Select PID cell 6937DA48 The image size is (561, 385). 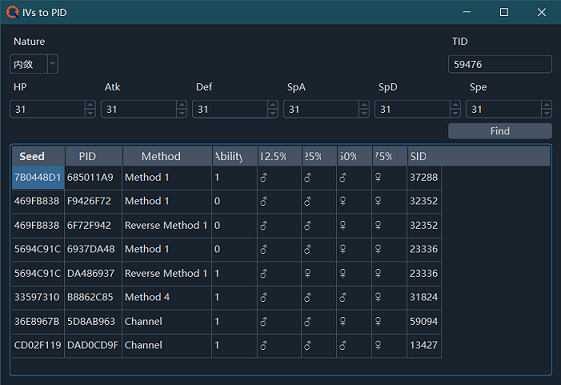[93, 249]
